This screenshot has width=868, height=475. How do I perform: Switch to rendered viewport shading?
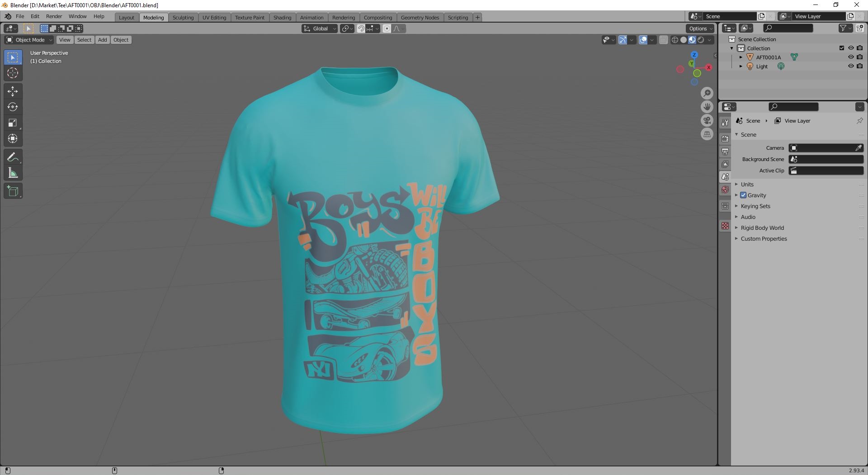[701, 40]
